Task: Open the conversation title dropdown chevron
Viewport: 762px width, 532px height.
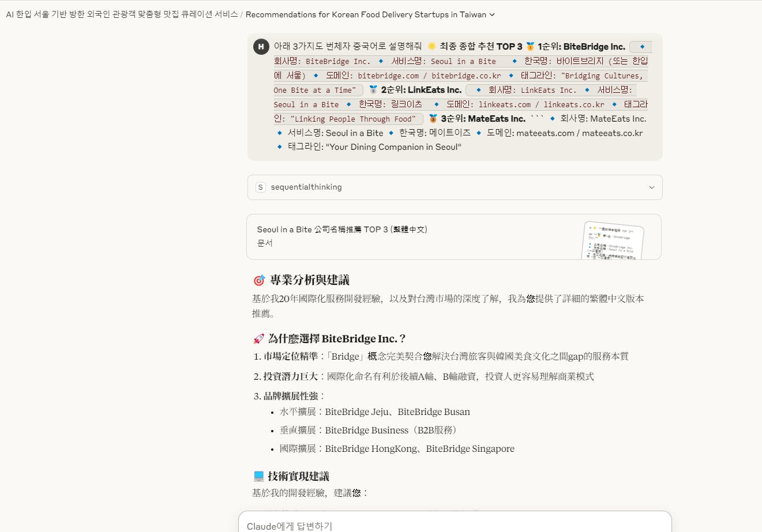Action: pos(492,15)
